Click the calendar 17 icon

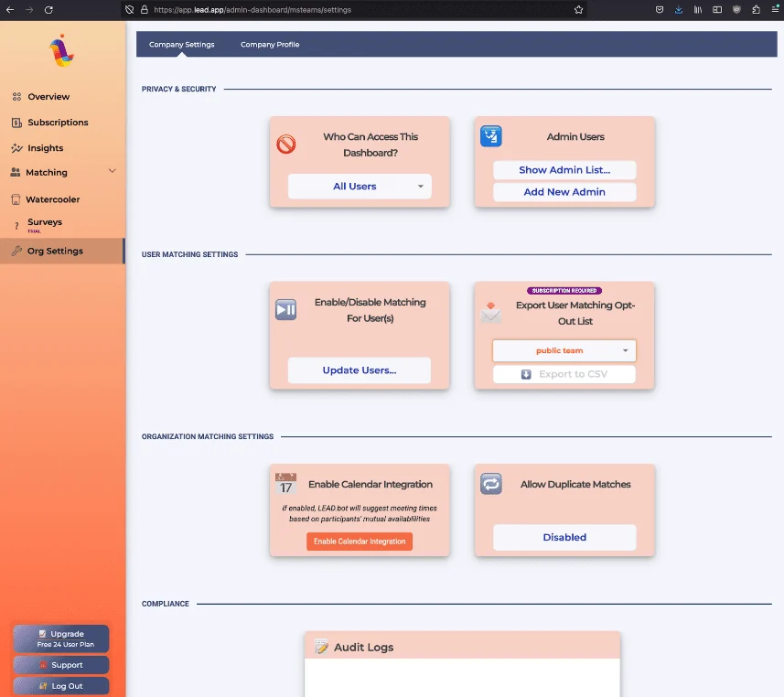(x=286, y=484)
